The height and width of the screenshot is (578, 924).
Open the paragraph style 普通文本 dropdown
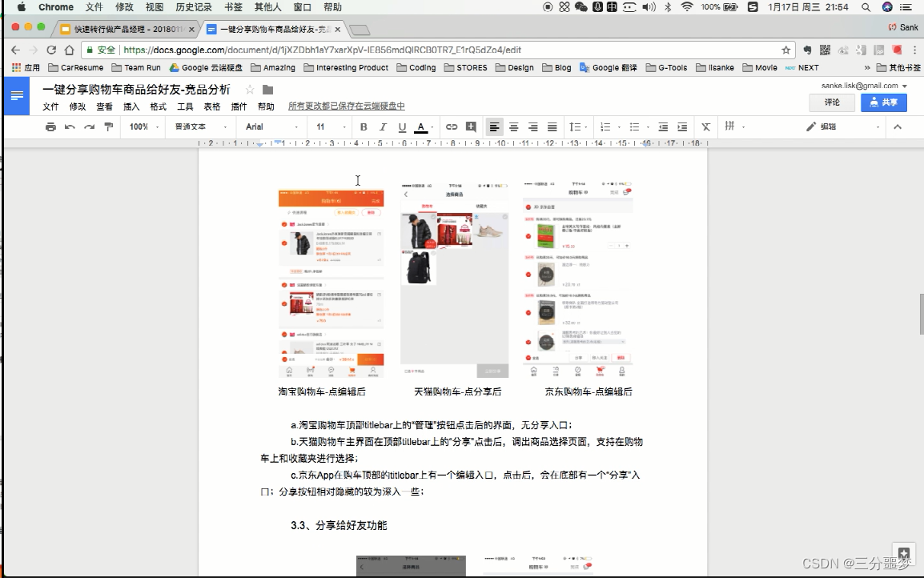pyautogui.click(x=200, y=126)
